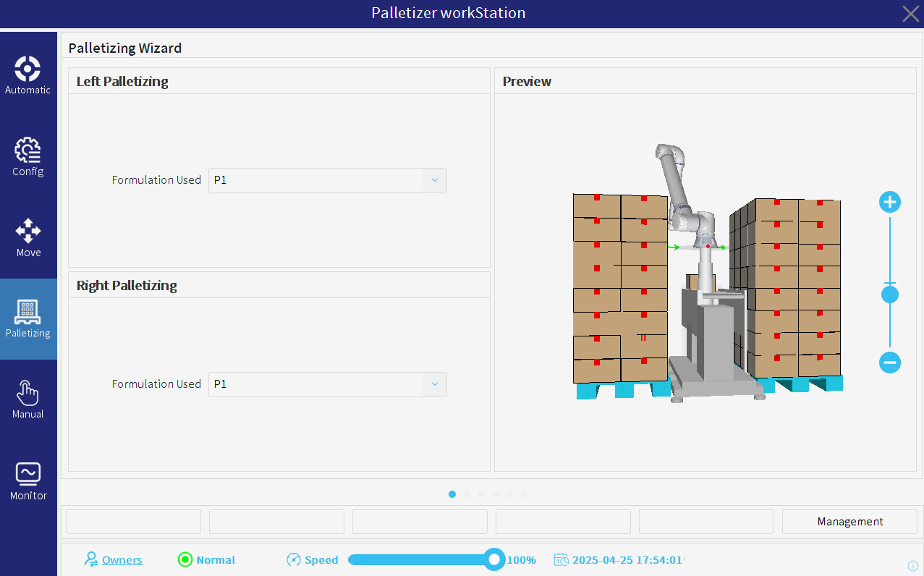The width and height of the screenshot is (924, 576).
Task: Expand Left Palletizing Formulation Used dropdown
Action: tap(328, 180)
